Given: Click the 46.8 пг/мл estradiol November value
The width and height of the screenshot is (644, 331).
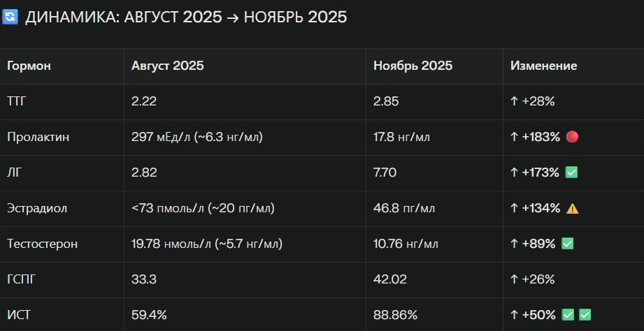Looking at the screenshot, I should (403, 208).
